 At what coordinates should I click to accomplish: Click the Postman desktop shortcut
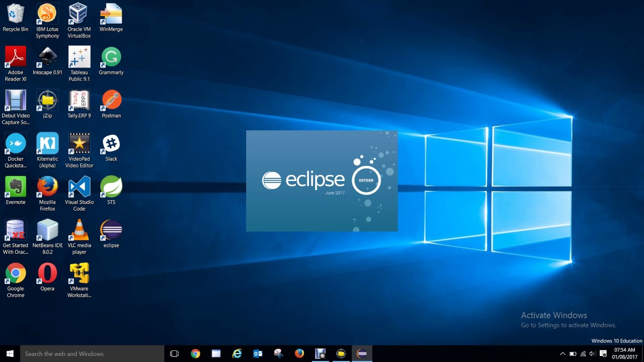(111, 105)
